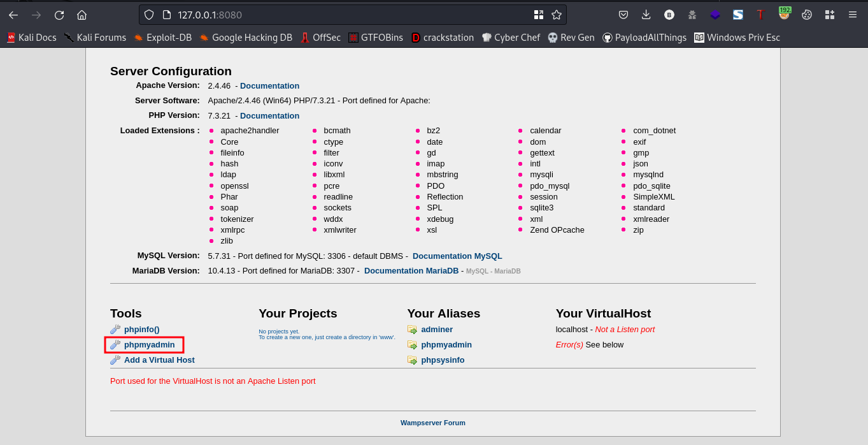The image size is (868, 445).
Task: Open the Wampserver Forum link
Action: tap(433, 423)
